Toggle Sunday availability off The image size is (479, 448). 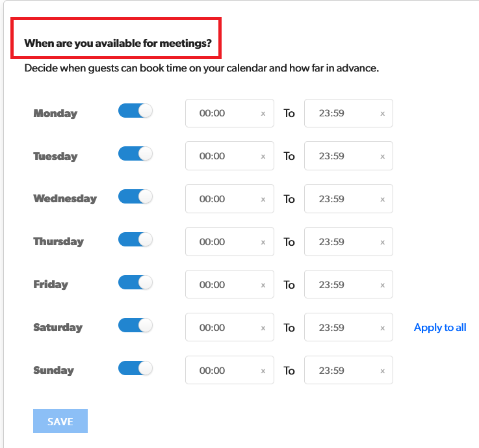tap(135, 368)
